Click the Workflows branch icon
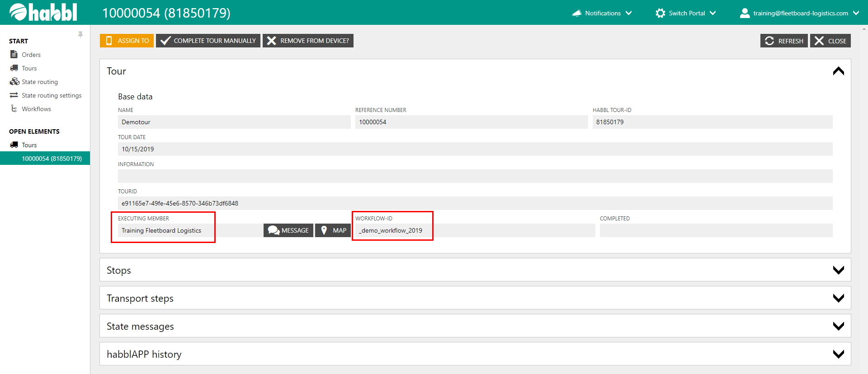Viewport: 868px width, 374px height. (14, 109)
